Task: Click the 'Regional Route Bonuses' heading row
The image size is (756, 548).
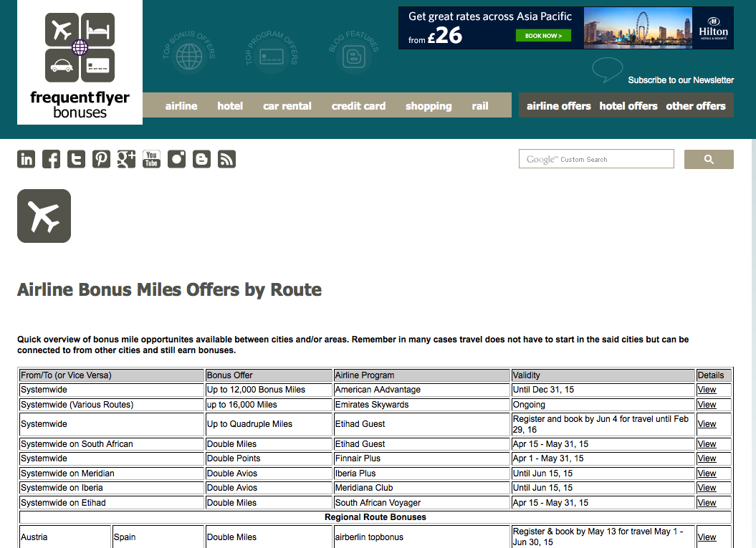Action: [x=375, y=517]
